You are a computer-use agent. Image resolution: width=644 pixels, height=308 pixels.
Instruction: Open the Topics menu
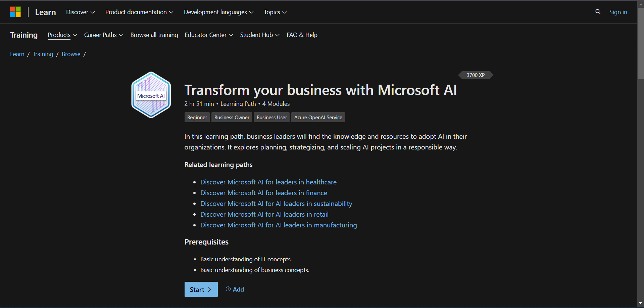[275, 12]
